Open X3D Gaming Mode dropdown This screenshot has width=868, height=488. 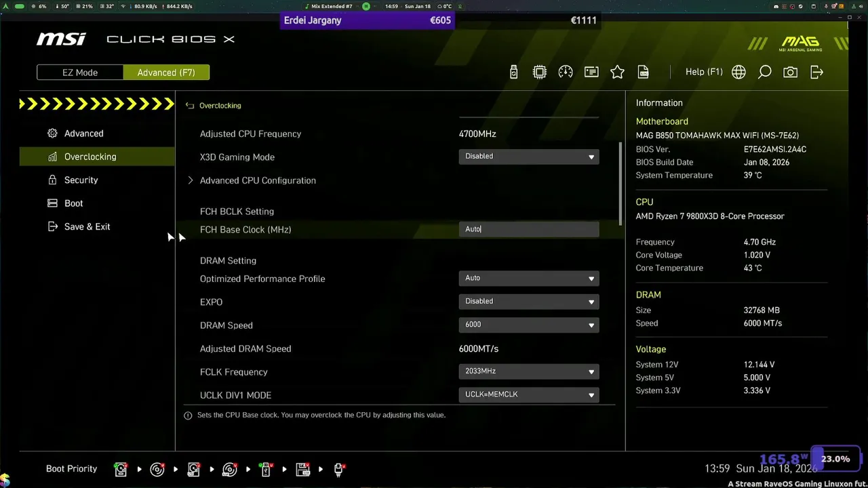pyautogui.click(x=529, y=157)
